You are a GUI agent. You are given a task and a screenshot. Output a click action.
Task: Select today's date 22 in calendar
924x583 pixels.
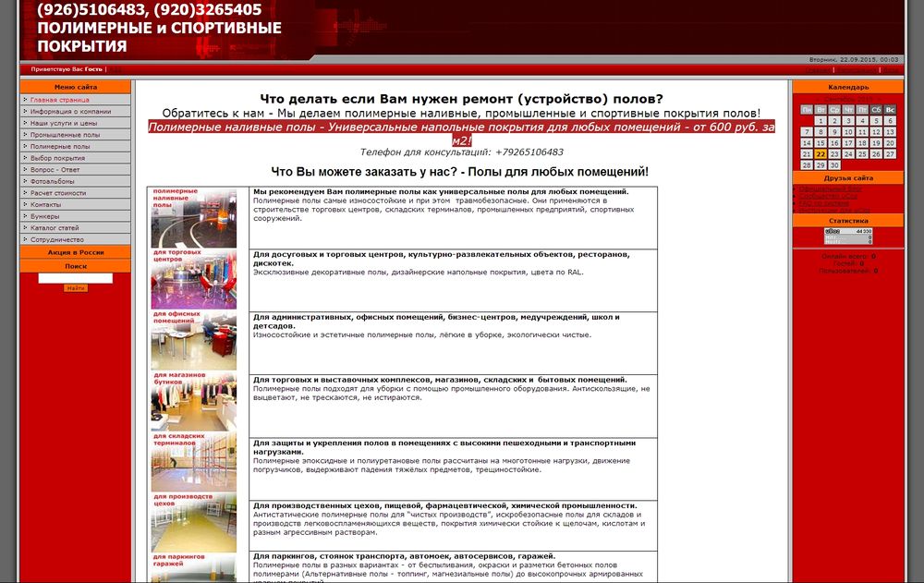(x=821, y=154)
